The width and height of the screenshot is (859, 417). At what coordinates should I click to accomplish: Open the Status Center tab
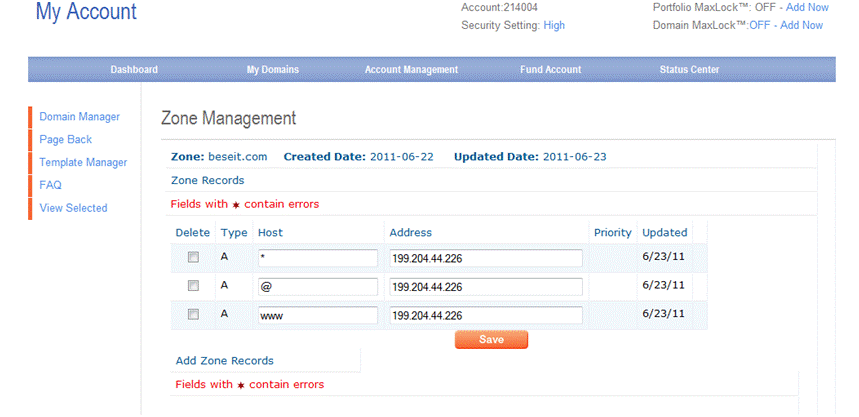[x=689, y=70]
